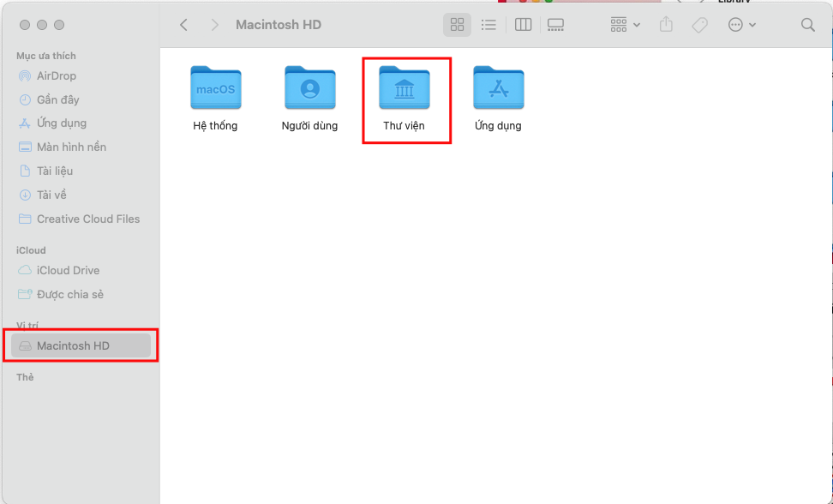
Task: Click the iCloud section header
Action: 31,250
